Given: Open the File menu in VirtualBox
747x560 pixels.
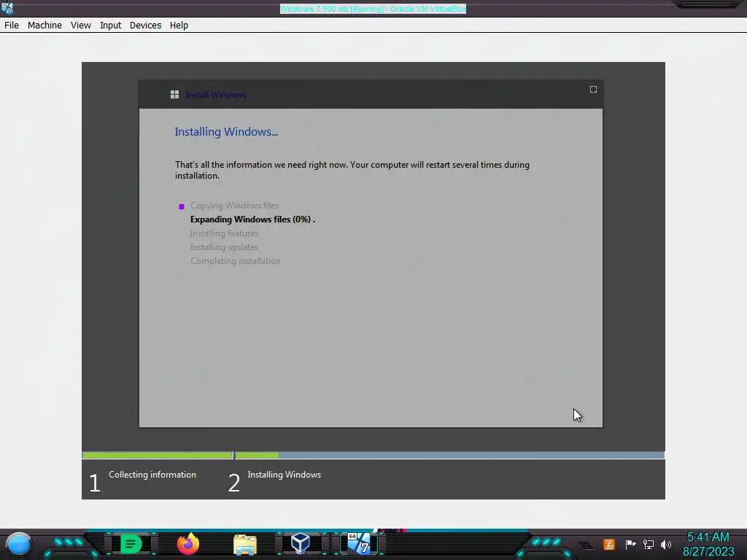Looking at the screenshot, I should (x=12, y=26).
